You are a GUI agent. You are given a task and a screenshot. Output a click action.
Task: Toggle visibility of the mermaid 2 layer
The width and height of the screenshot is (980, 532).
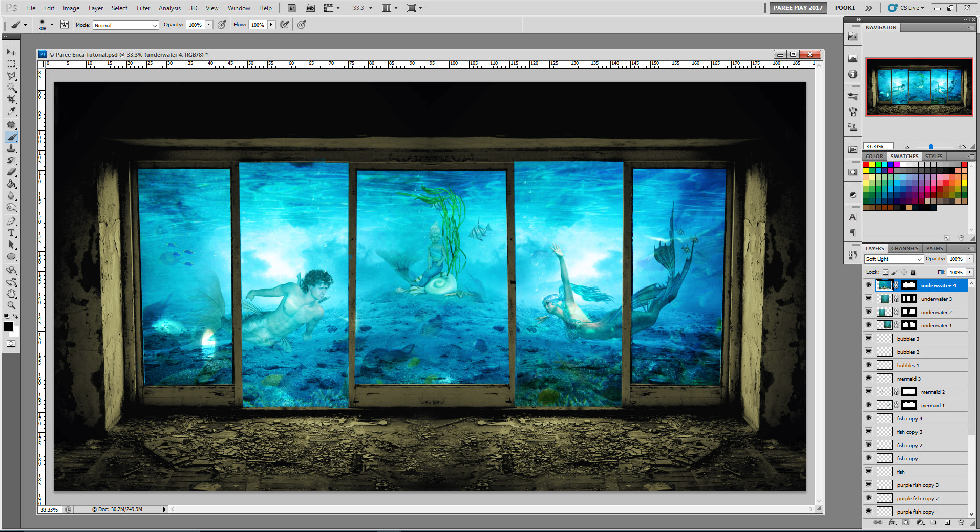point(869,391)
